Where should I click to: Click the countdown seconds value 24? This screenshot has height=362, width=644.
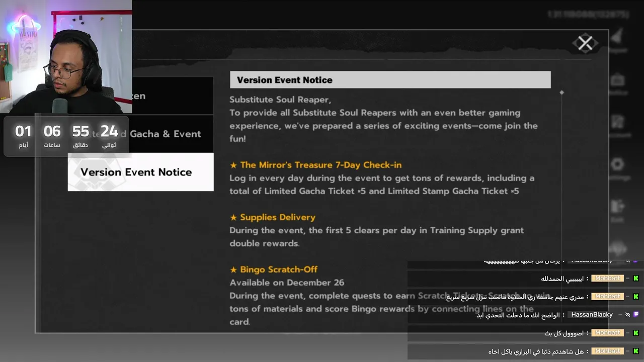109,132
